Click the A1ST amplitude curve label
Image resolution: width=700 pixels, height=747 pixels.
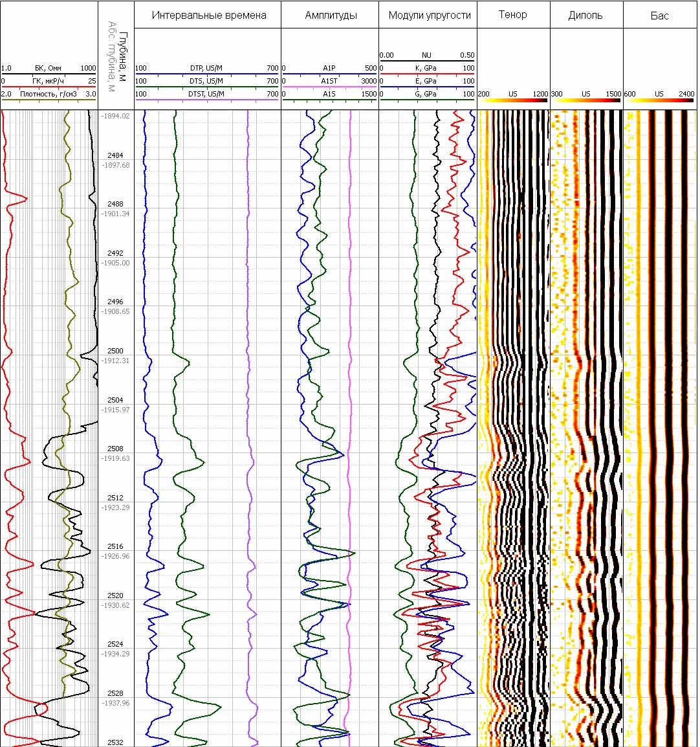point(329,82)
